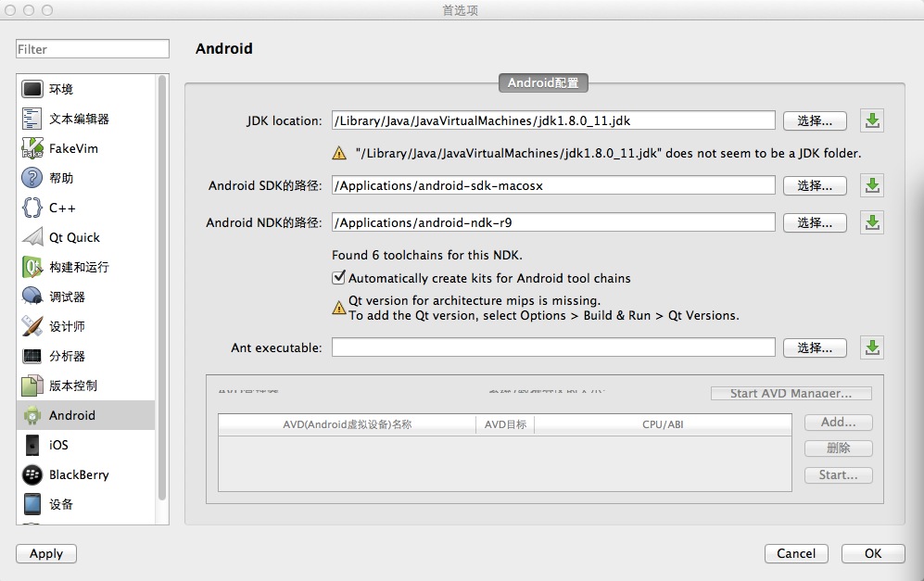
Task: Download Android SDK via green arrow icon
Action: click(872, 185)
